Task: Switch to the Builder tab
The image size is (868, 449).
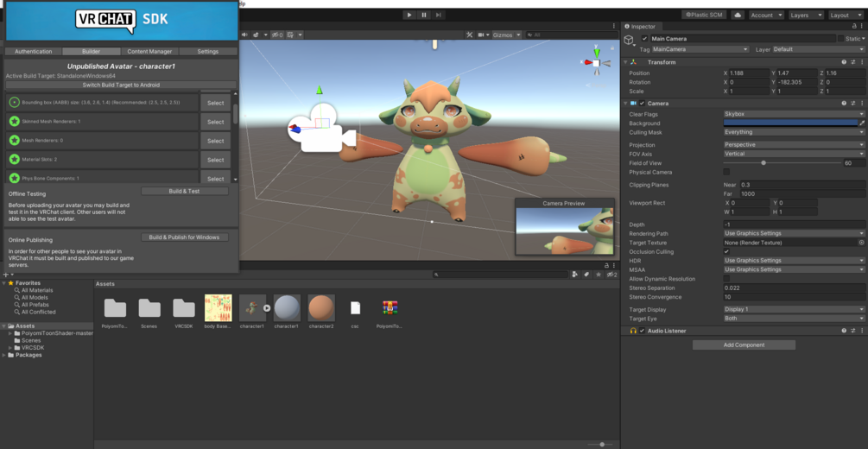Action: click(x=91, y=51)
